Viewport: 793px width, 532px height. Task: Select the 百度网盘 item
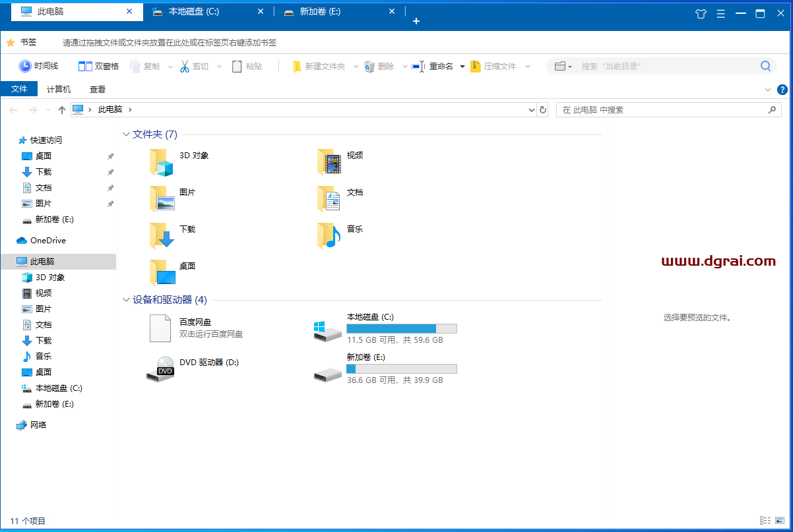pos(195,328)
